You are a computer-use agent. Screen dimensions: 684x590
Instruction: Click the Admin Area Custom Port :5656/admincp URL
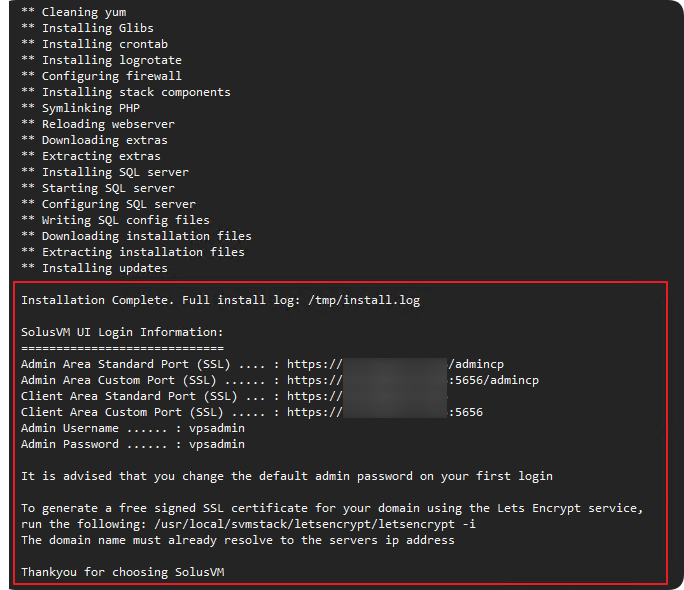click(413, 380)
